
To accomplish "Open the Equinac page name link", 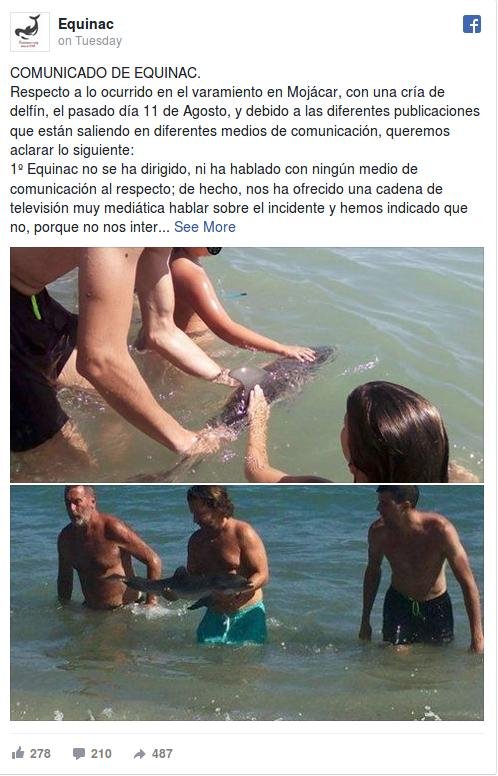I will click(x=86, y=24).
